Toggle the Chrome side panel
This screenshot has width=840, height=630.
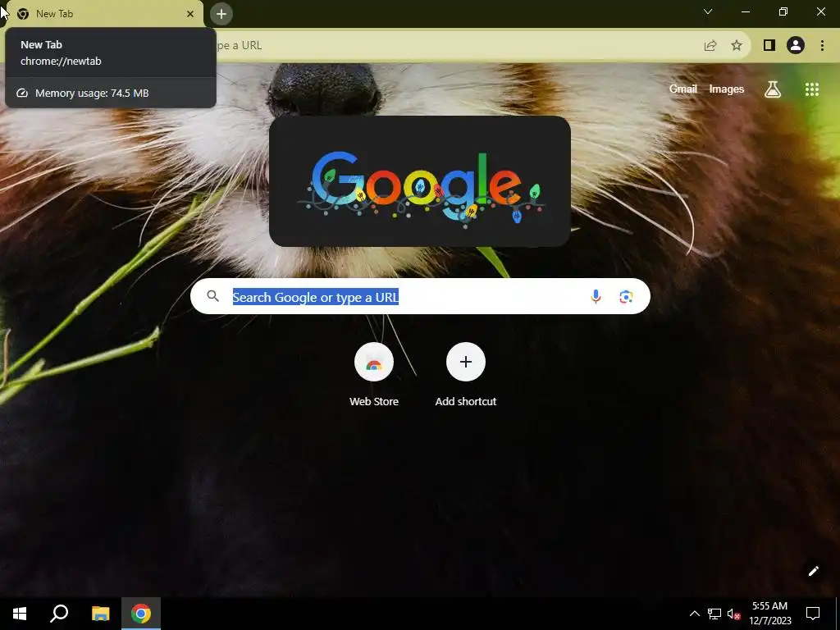click(769, 46)
